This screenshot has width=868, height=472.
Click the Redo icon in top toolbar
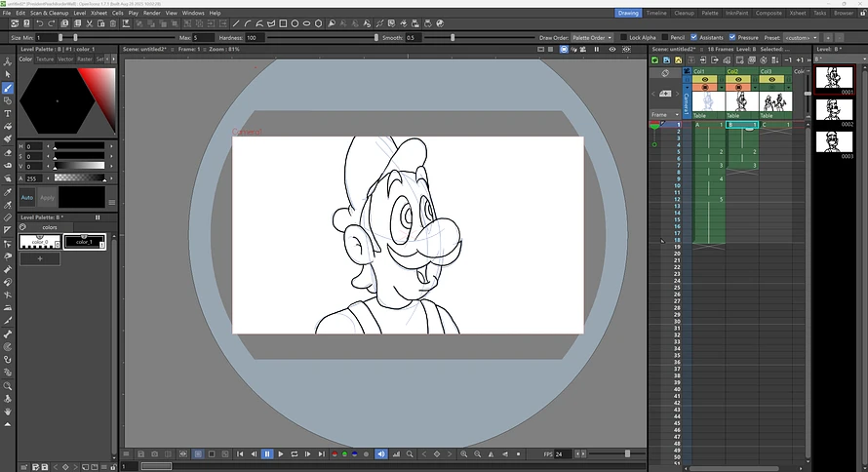[x=52, y=23]
